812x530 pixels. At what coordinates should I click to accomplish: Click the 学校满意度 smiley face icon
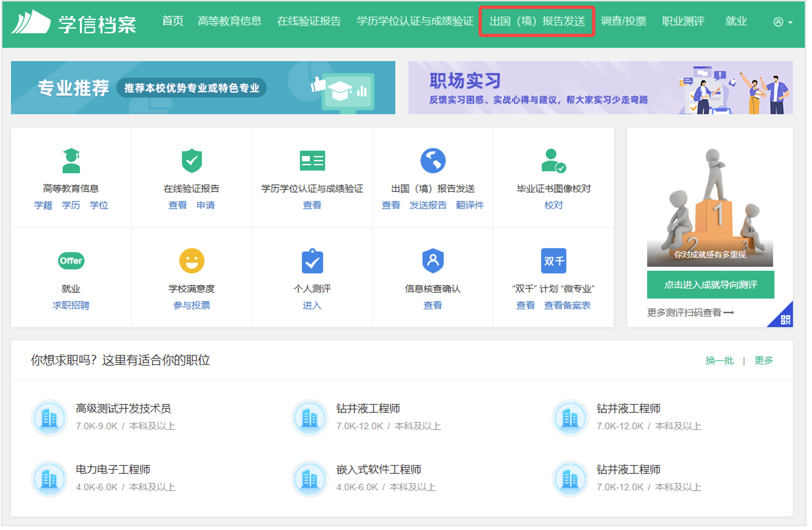coord(191,261)
